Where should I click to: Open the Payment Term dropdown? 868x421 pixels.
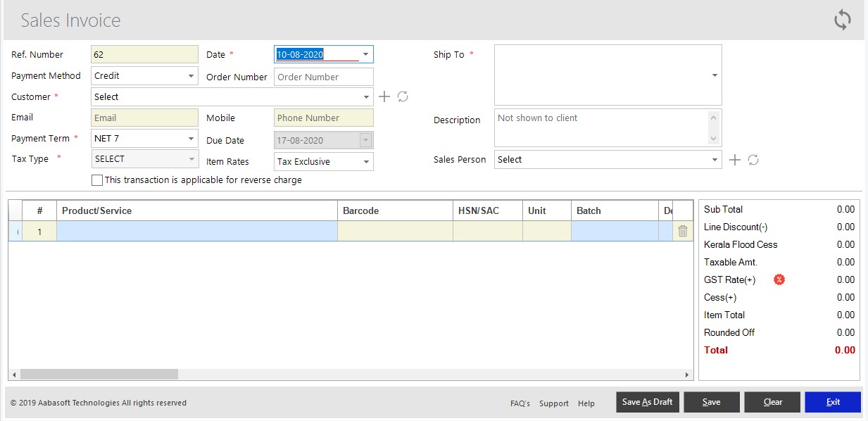coord(191,138)
